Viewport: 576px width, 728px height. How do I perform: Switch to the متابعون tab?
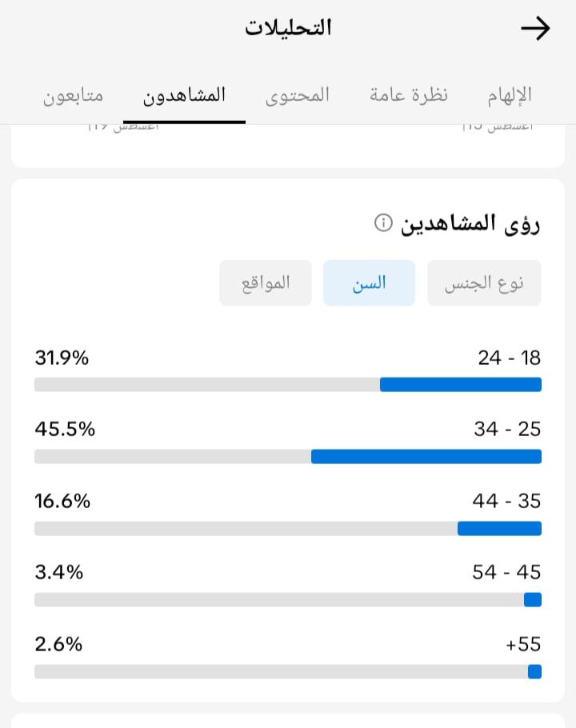click(74, 96)
